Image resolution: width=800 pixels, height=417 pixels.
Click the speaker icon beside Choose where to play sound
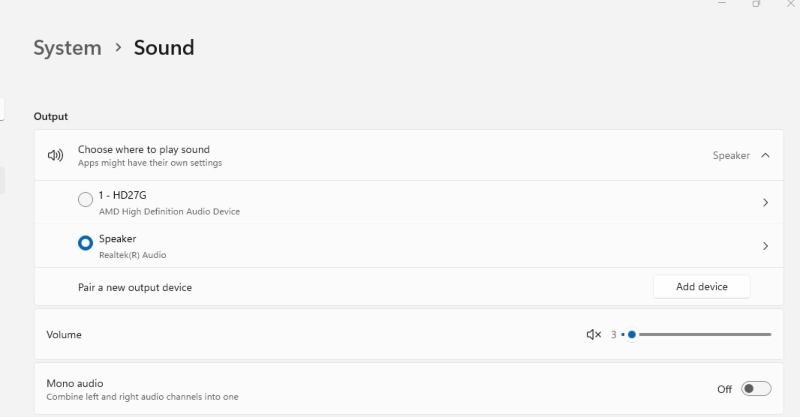click(x=56, y=155)
